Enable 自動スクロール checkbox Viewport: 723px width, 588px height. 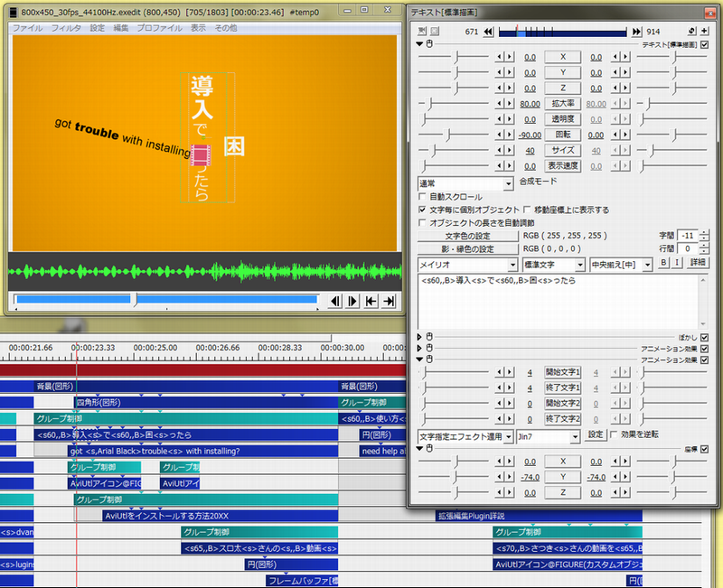(422, 197)
